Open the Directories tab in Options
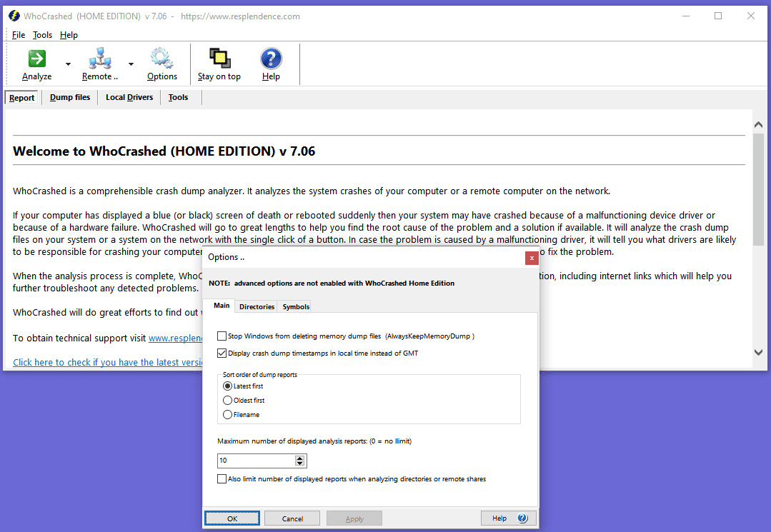The height and width of the screenshot is (532, 771). click(x=257, y=306)
